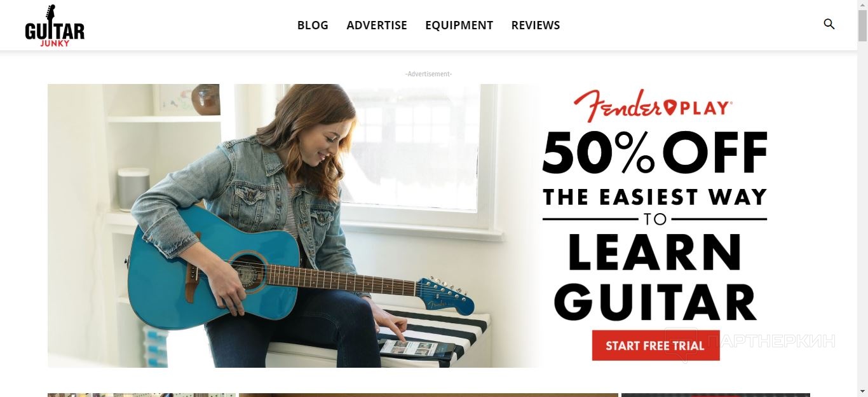Click the Fender Play logo
This screenshot has height=397, width=868.
point(653,105)
